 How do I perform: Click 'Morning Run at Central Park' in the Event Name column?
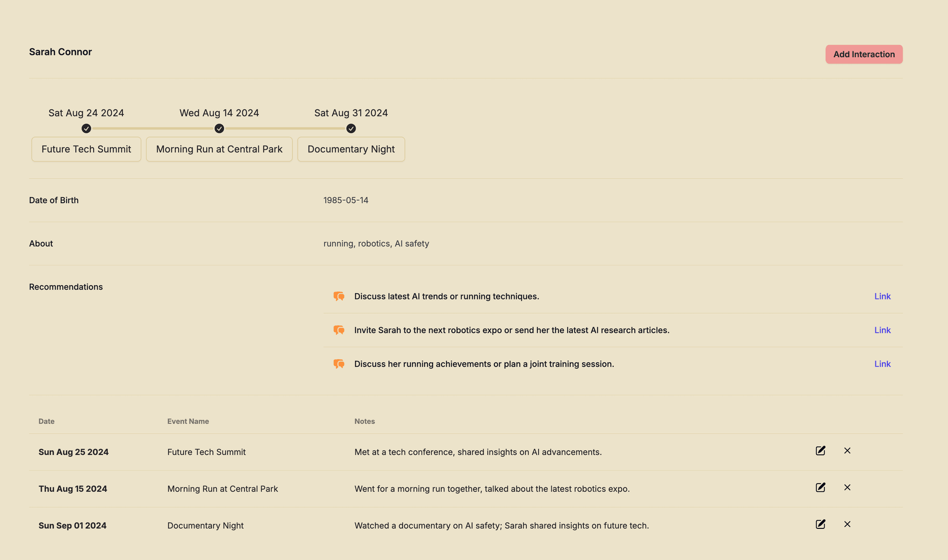223,489
